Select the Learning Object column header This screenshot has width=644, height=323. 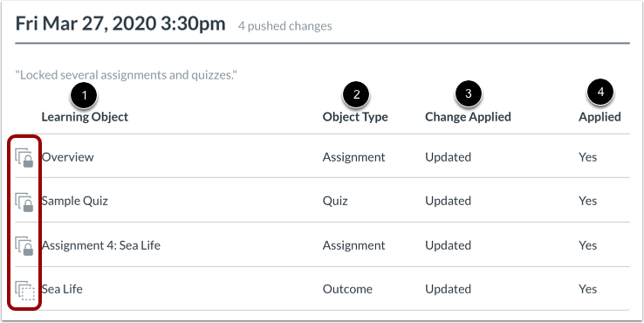pyautogui.click(x=85, y=117)
